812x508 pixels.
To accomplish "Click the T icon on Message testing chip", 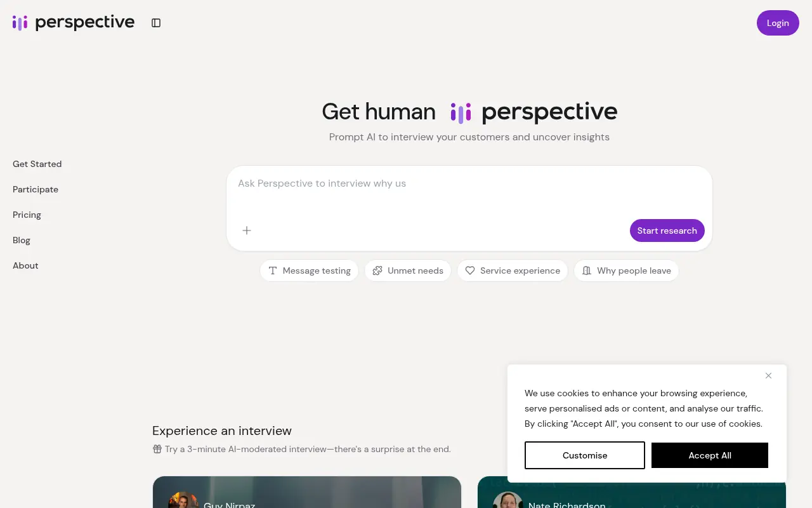I will click(273, 271).
